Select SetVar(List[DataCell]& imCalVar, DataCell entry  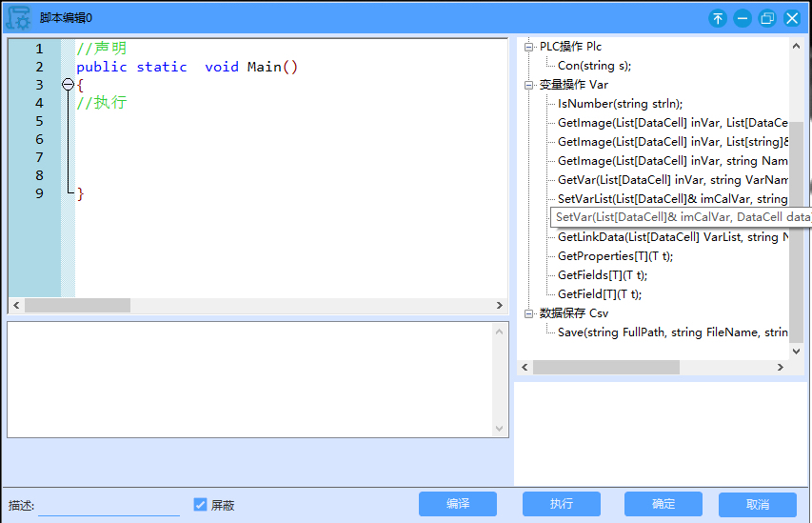(x=681, y=217)
